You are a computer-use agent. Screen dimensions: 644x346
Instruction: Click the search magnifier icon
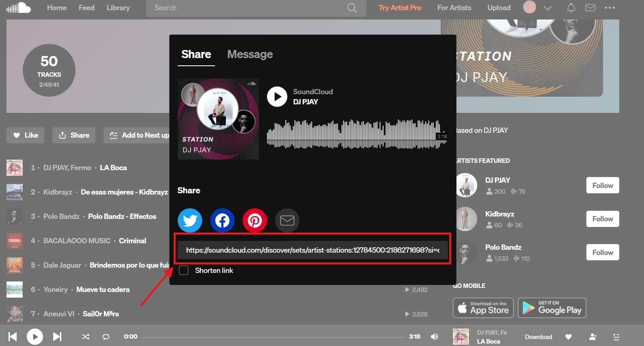(x=352, y=8)
